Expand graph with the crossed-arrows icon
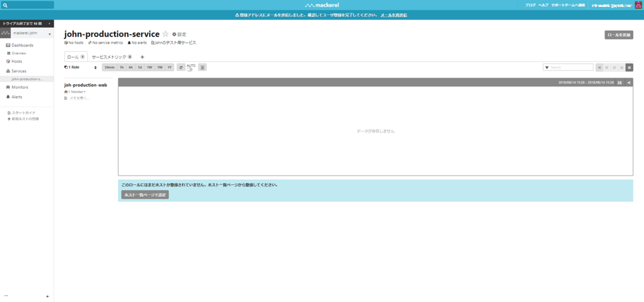644x302 pixels. 619,82
